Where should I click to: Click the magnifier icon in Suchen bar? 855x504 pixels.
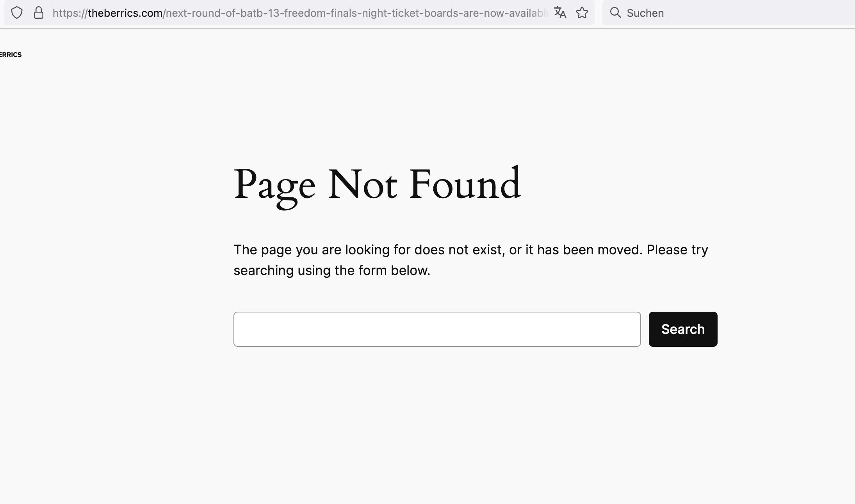(615, 13)
